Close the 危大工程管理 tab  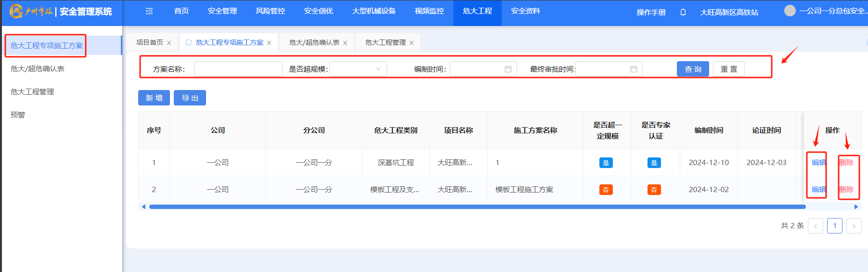(x=412, y=43)
